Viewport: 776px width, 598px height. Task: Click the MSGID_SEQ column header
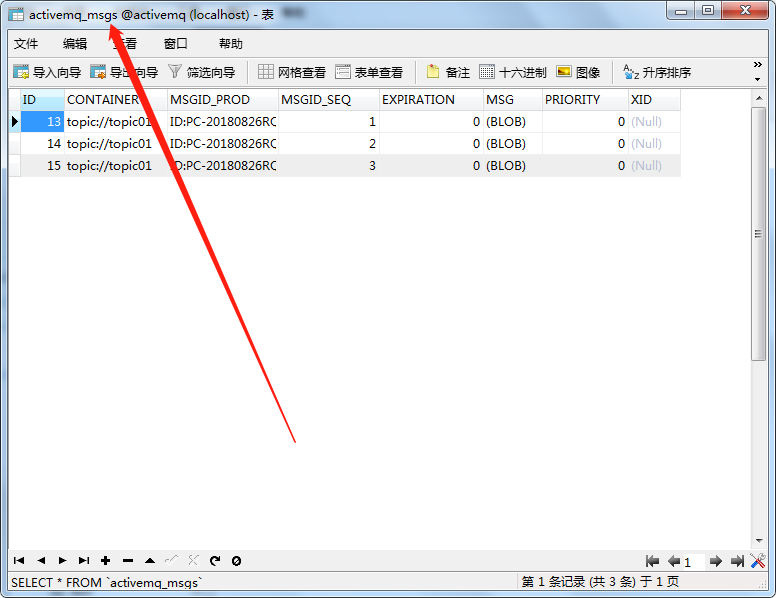(x=329, y=100)
